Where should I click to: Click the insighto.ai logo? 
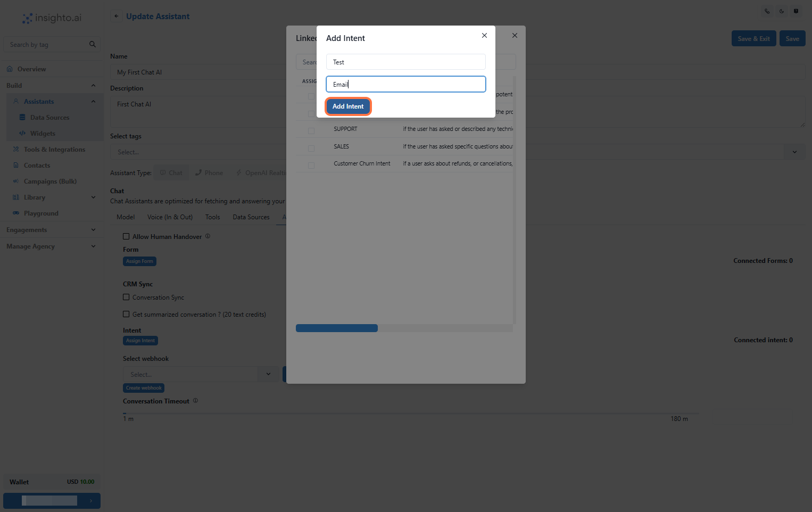click(x=52, y=18)
